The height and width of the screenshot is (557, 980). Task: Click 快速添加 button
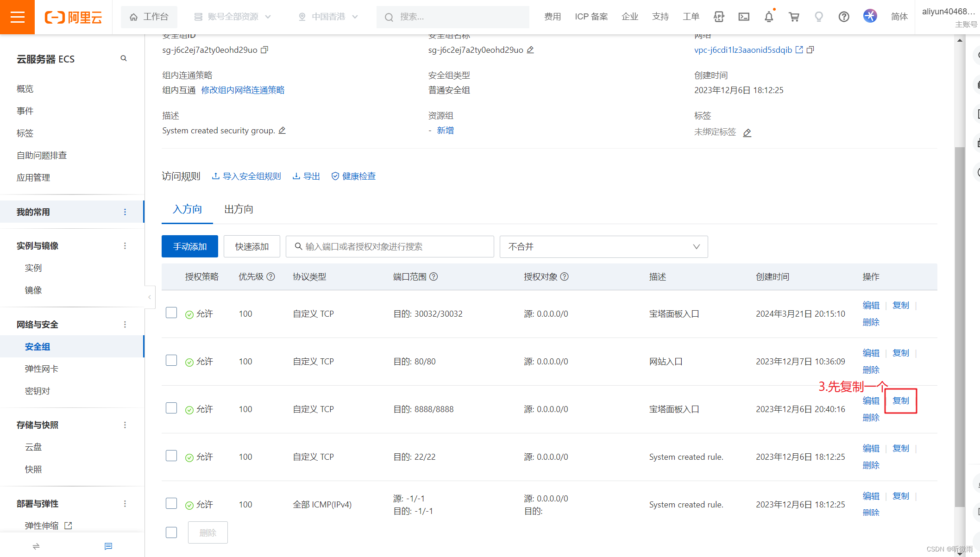pyautogui.click(x=252, y=247)
